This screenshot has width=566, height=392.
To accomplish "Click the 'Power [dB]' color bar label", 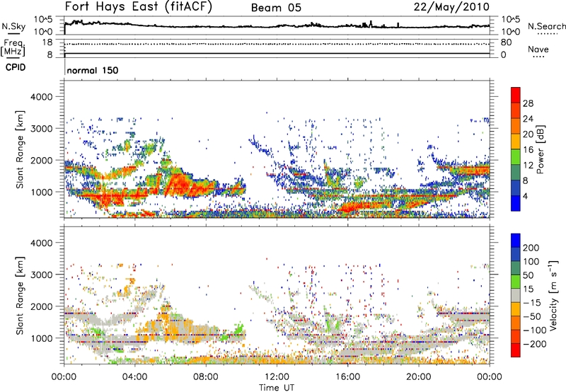I will pyautogui.click(x=541, y=149).
